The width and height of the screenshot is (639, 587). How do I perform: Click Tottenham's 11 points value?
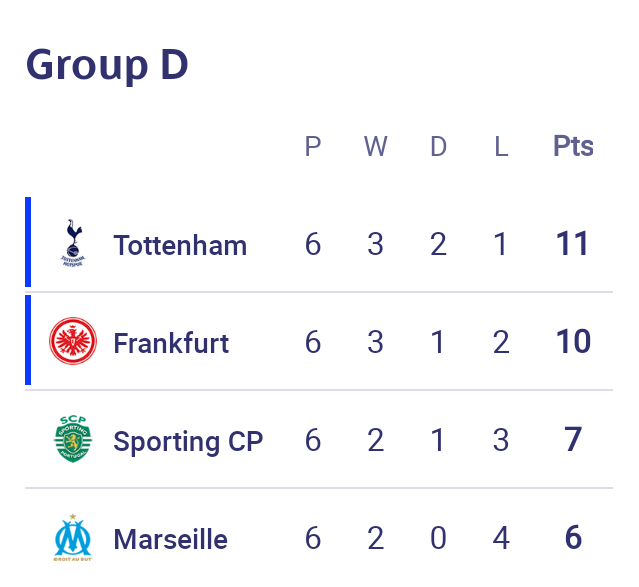(573, 244)
